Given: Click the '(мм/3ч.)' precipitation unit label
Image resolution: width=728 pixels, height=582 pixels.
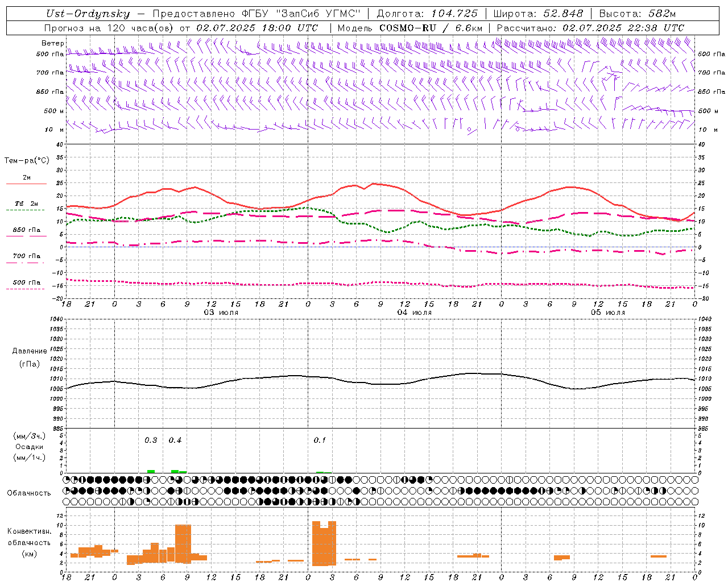Looking at the screenshot, I should pyautogui.click(x=30, y=436).
